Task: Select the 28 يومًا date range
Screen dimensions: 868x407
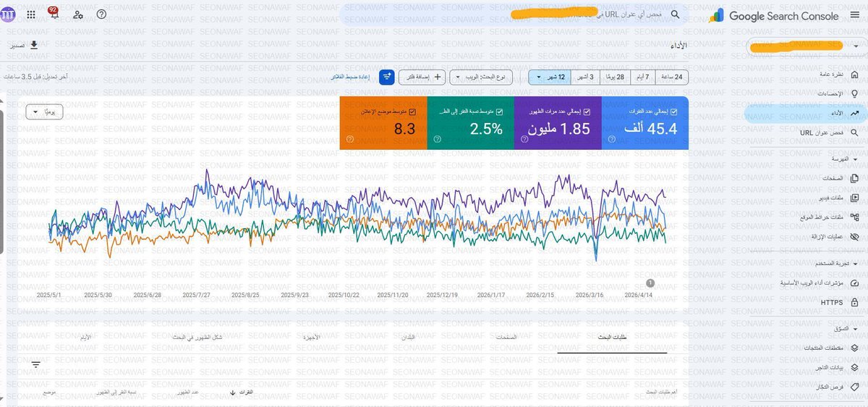Action: coord(615,77)
